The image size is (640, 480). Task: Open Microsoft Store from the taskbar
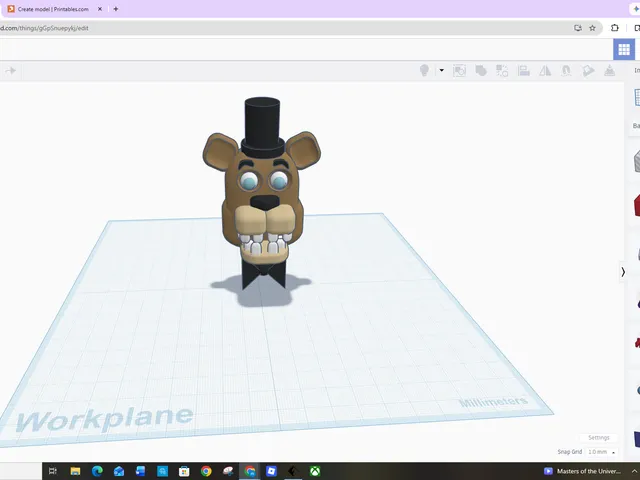pyautogui.click(x=184, y=471)
